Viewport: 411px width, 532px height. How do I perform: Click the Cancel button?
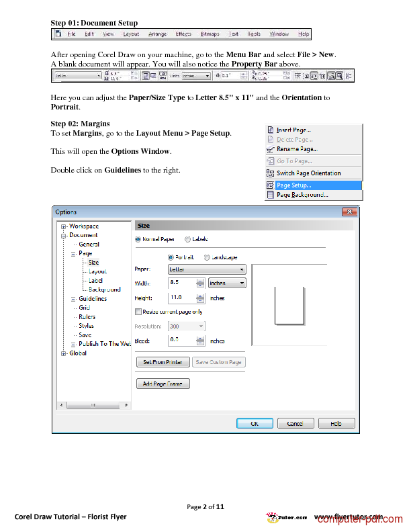[295, 423]
